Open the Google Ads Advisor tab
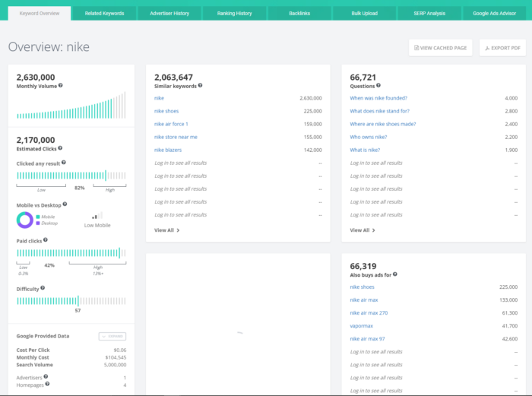 [x=494, y=14]
